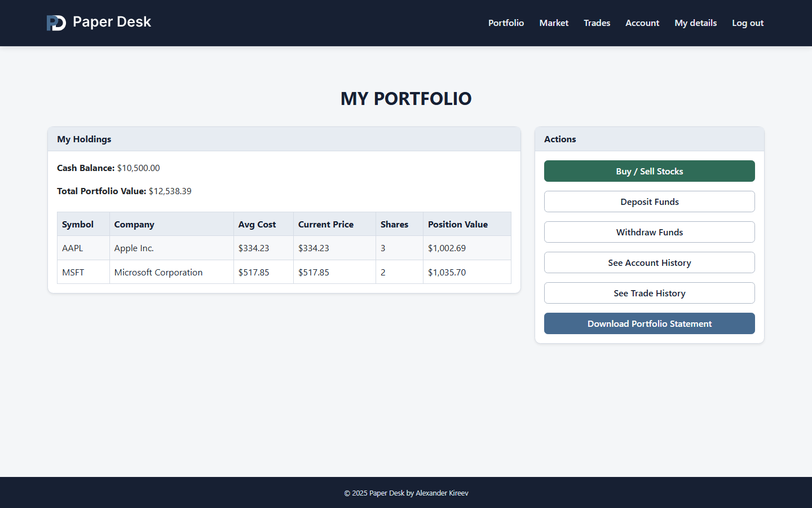Click the Withdraw Funds button
This screenshot has height=508, width=812.
click(650, 232)
